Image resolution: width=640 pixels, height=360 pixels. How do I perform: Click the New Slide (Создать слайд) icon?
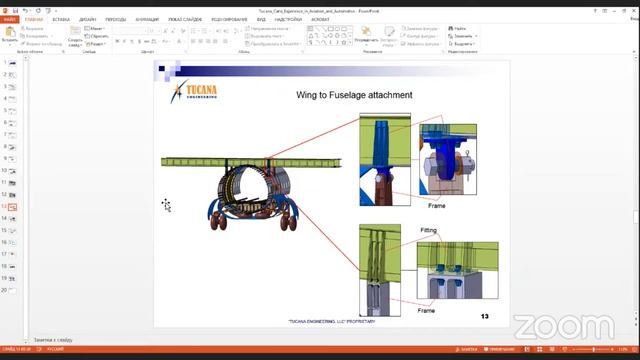(x=75, y=31)
